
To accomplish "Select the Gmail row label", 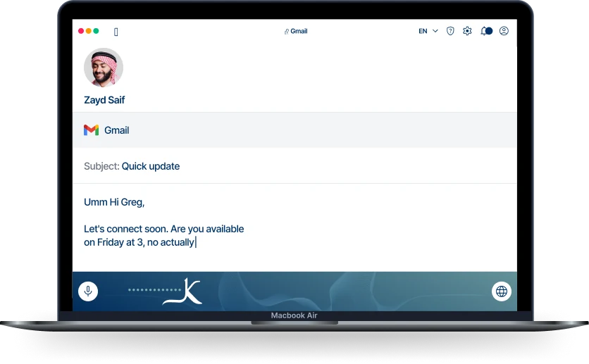I will click(116, 130).
